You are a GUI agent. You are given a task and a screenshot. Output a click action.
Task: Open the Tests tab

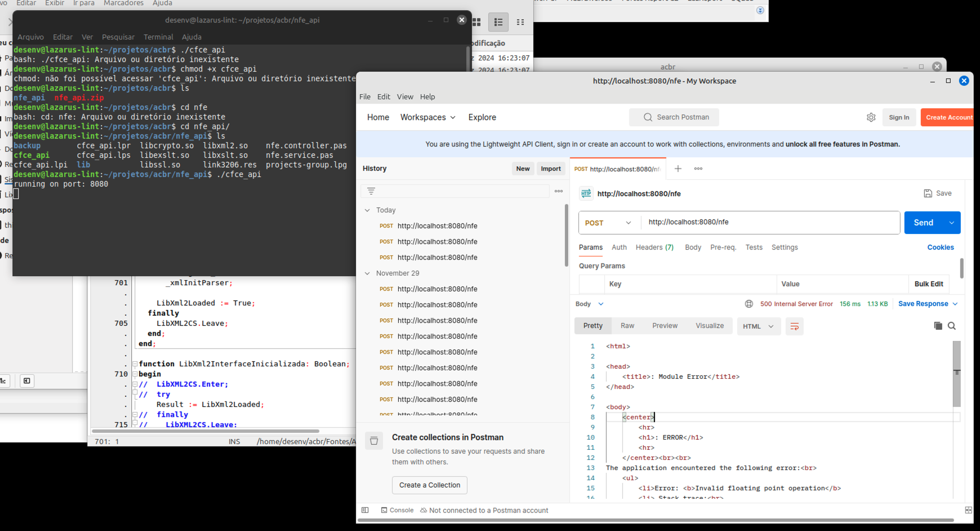click(754, 247)
